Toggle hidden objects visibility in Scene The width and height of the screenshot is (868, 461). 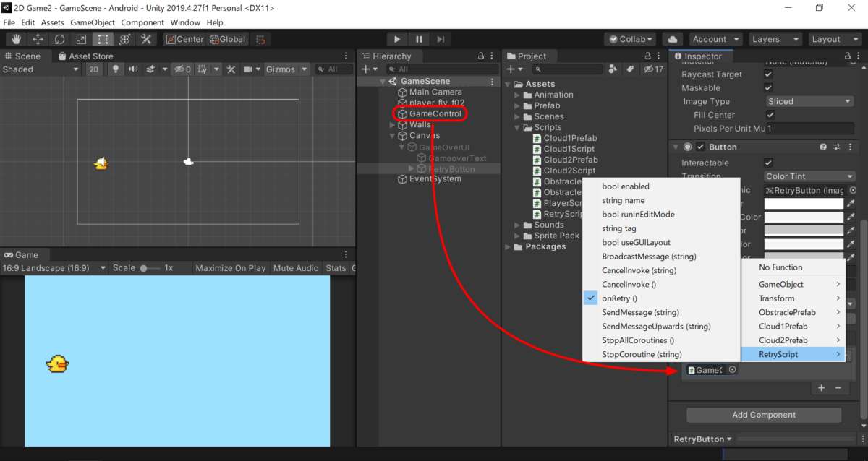point(183,69)
